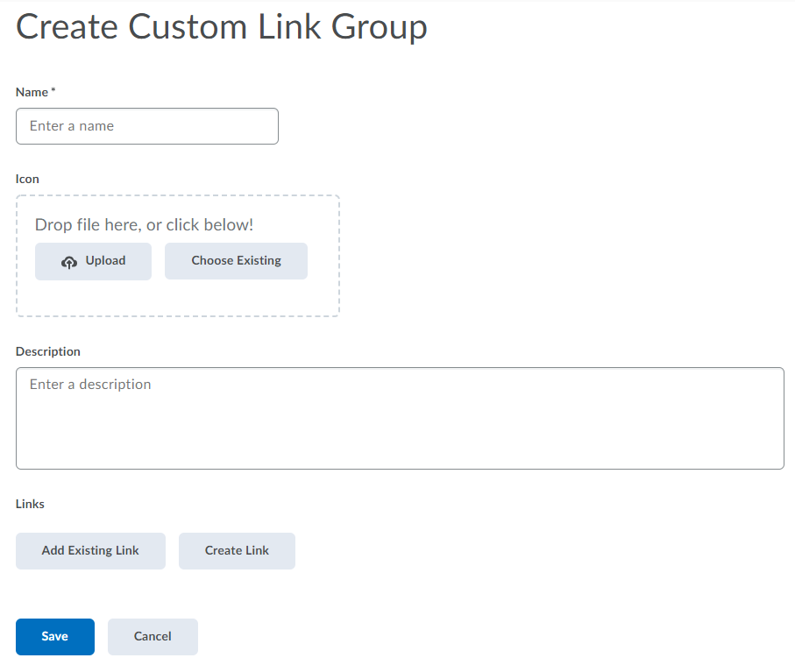The width and height of the screenshot is (795, 672).
Task: Click the cloud upload icon
Action: (x=69, y=262)
